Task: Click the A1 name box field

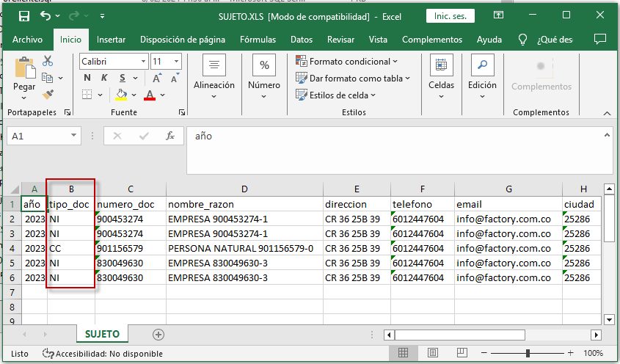Action: pos(44,136)
